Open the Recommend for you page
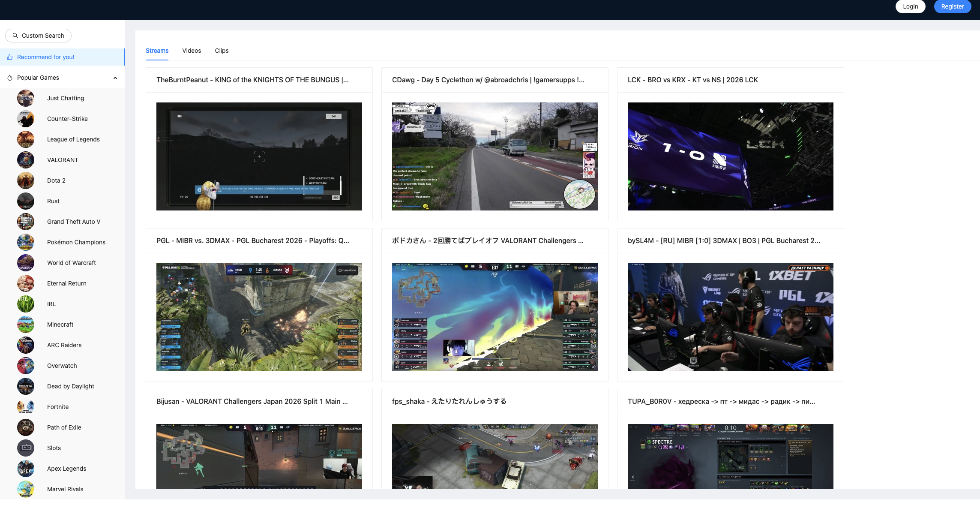 pyautogui.click(x=46, y=57)
